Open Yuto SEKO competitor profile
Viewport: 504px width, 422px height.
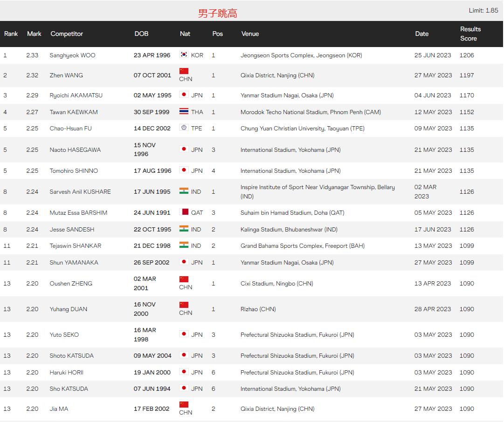(x=64, y=334)
